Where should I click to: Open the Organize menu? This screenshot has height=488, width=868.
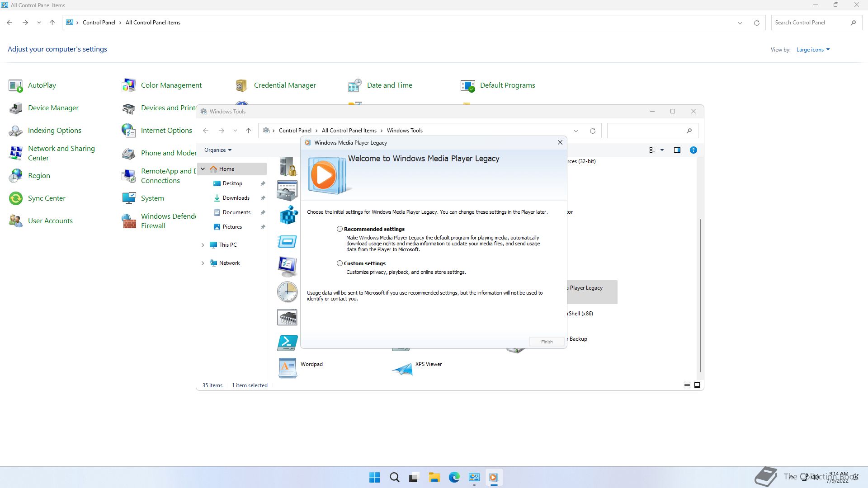point(217,150)
